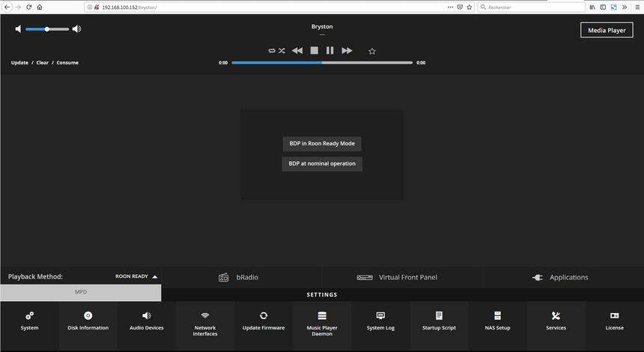Click the SETTINGS header bar
The width and height of the screenshot is (644, 352).
click(x=322, y=294)
